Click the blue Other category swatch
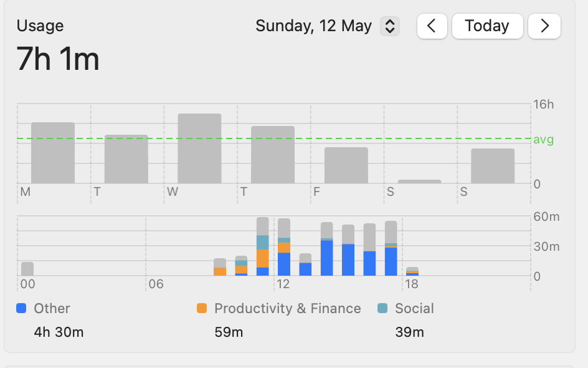 click(x=22, y=308)
